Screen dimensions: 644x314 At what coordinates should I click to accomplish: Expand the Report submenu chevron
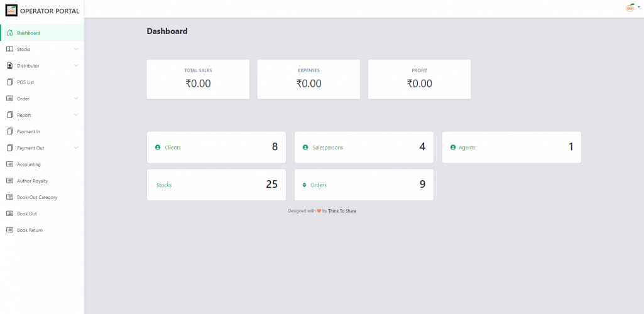click(76, 115)
